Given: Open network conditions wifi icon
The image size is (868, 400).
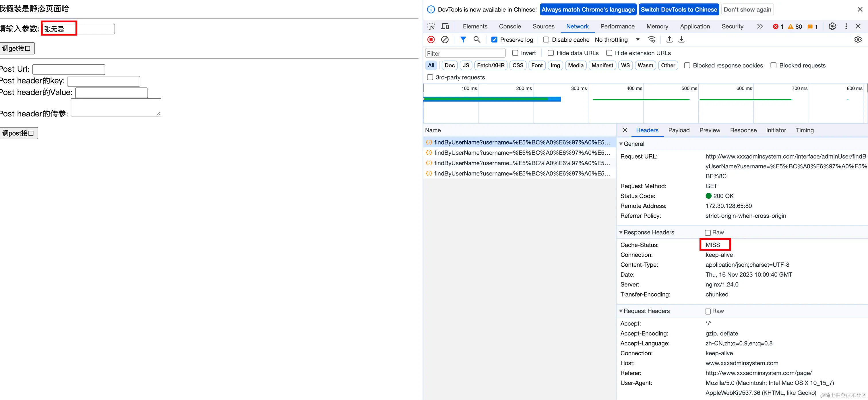Looking at the screenshot, I should point(652,40).
